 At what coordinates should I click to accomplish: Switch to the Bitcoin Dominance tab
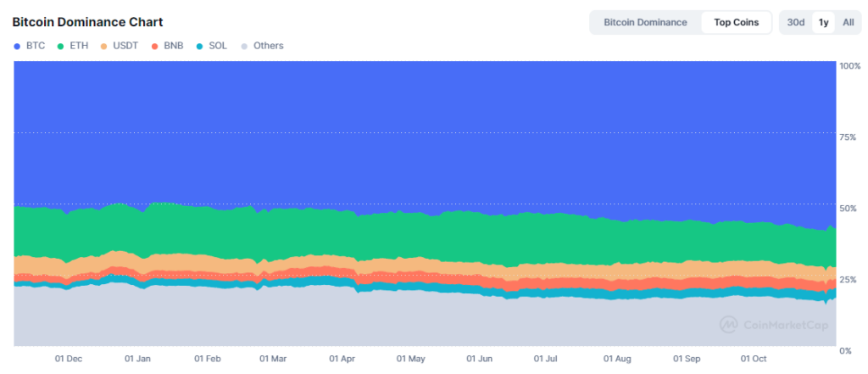[x=645, y=23]
